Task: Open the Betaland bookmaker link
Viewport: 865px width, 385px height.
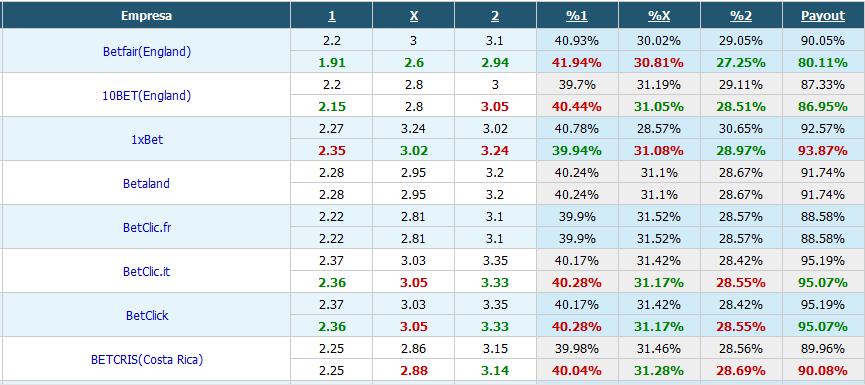Action: tap(146, 184)
